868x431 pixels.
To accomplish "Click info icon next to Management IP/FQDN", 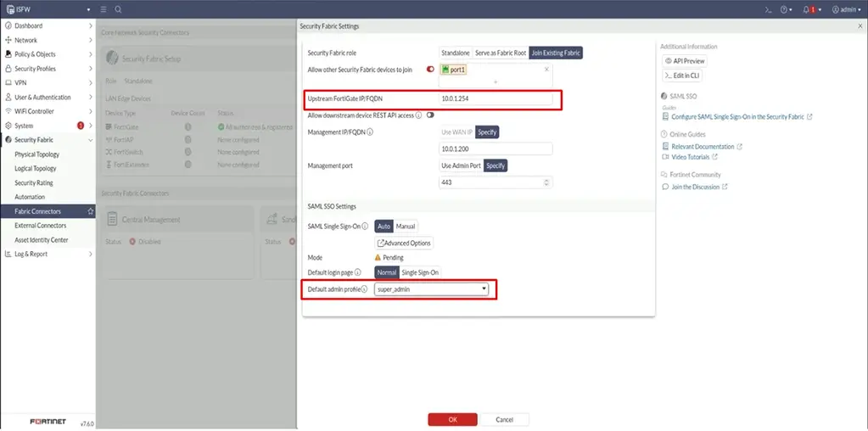I will [370, 132].
